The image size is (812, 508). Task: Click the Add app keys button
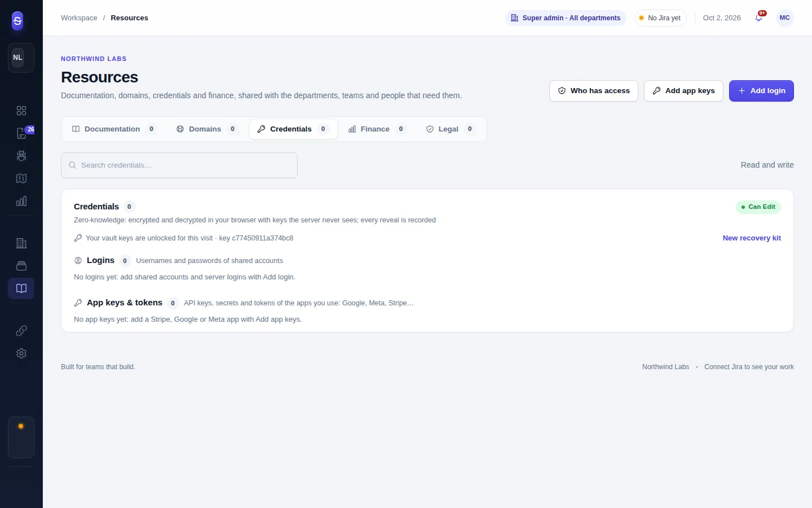coord(683,91)
